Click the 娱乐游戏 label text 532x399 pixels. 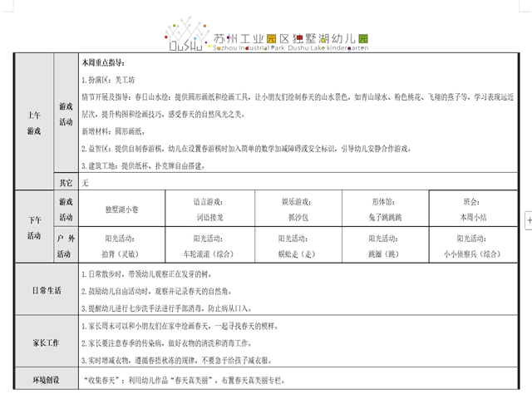tap(296, 202)
